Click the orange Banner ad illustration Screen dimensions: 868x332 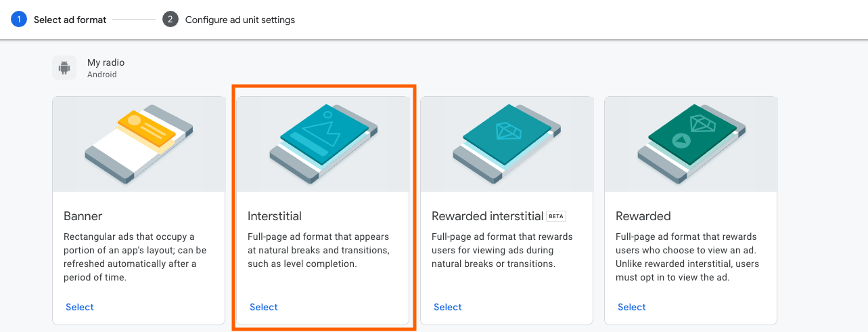[x=139, y=144]
